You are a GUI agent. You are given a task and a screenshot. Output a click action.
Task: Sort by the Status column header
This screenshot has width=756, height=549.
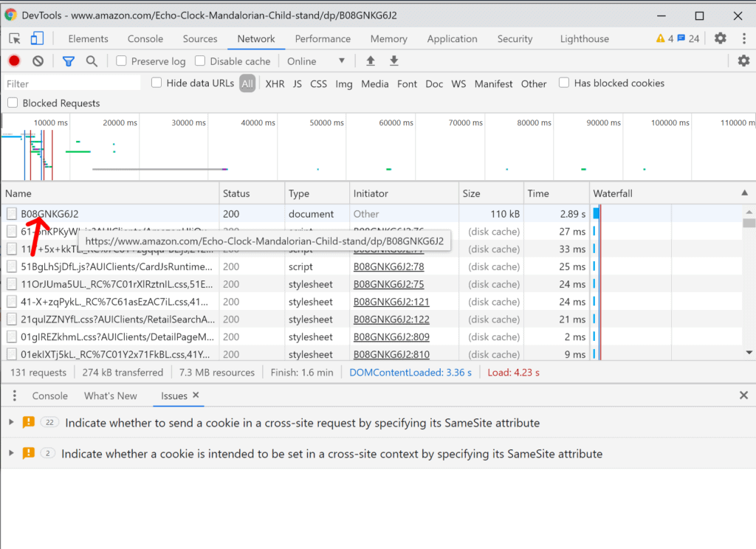click(x=252, y=193)
